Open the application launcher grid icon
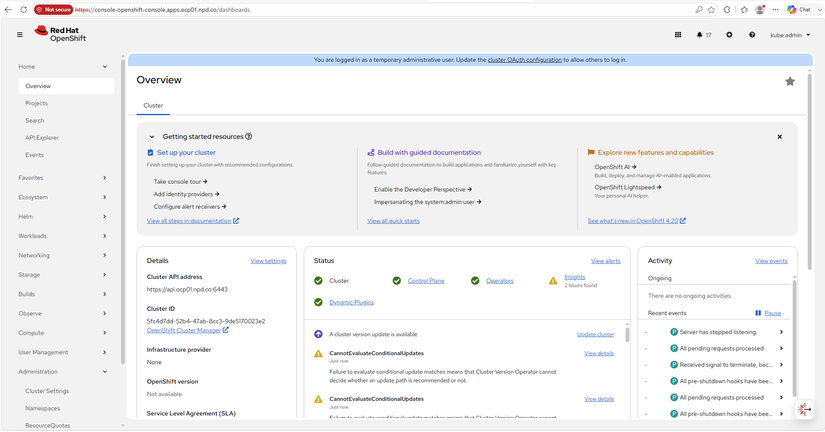The height and width of the screenshot is (432, 825). [x=678, y=35]
